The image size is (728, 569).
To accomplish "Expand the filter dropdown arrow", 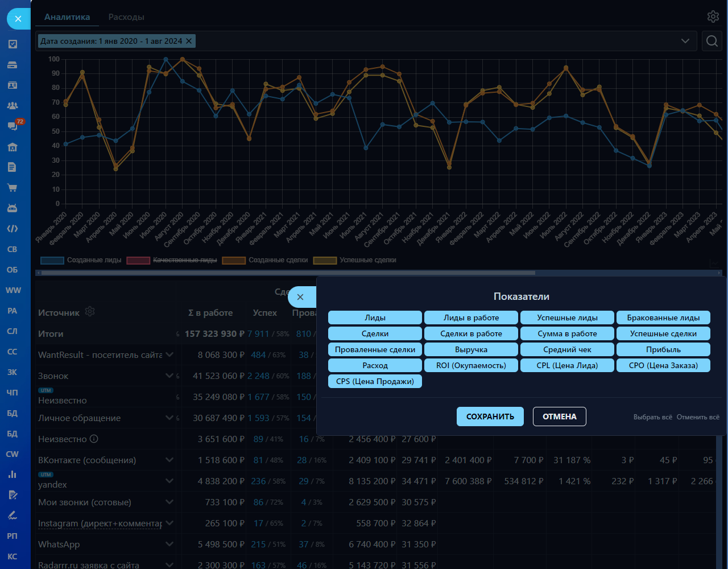I will 685,41.
